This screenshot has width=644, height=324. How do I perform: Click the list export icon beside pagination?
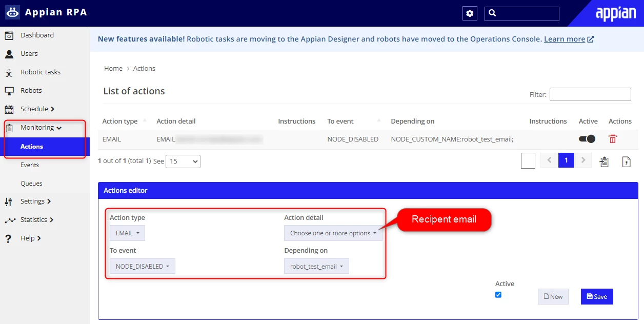point(604,161)
